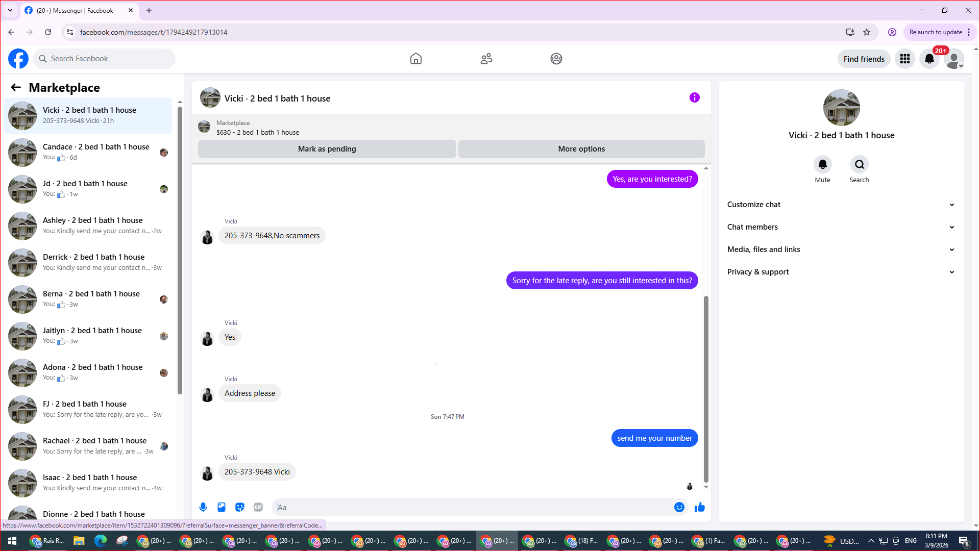
Task: Expand Customize chat section
Action: 841,205
